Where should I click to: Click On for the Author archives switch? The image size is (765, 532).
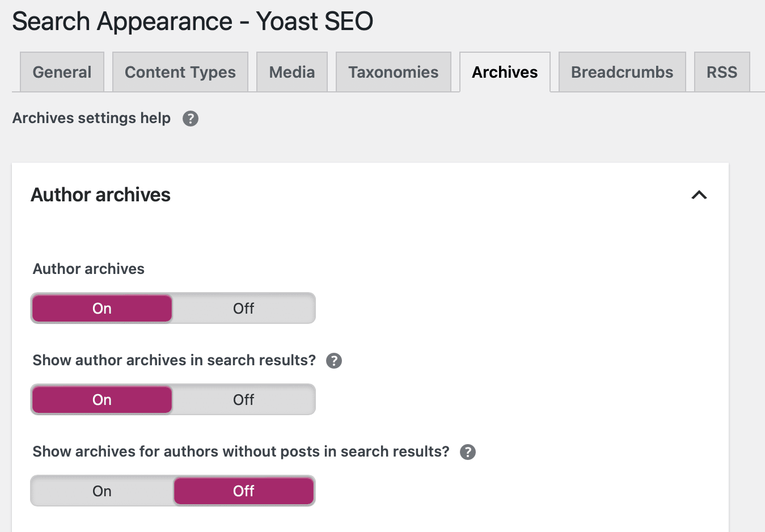[102, 308]
